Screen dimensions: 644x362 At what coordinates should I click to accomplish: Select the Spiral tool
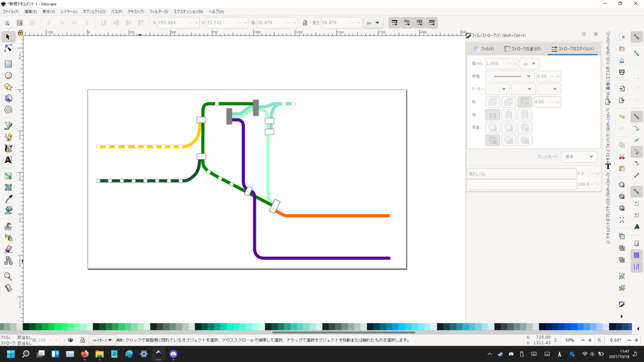[8, 110]
